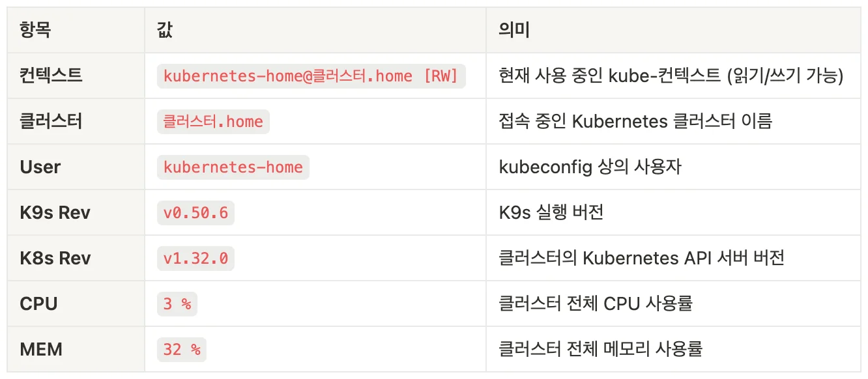Click the kubernetes-home@클러스터.home [RW] code value
Viewport: 868px width, 379px height.
point(311,76)
